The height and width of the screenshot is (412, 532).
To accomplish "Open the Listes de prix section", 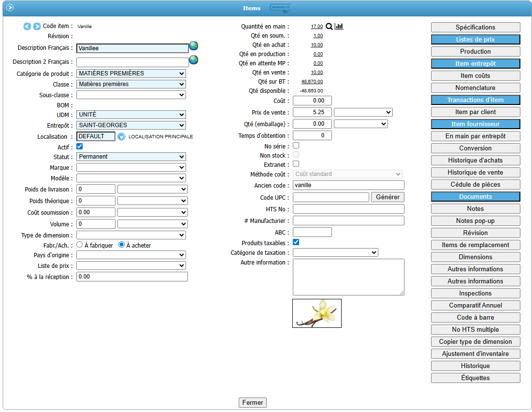I will [475, 40].
